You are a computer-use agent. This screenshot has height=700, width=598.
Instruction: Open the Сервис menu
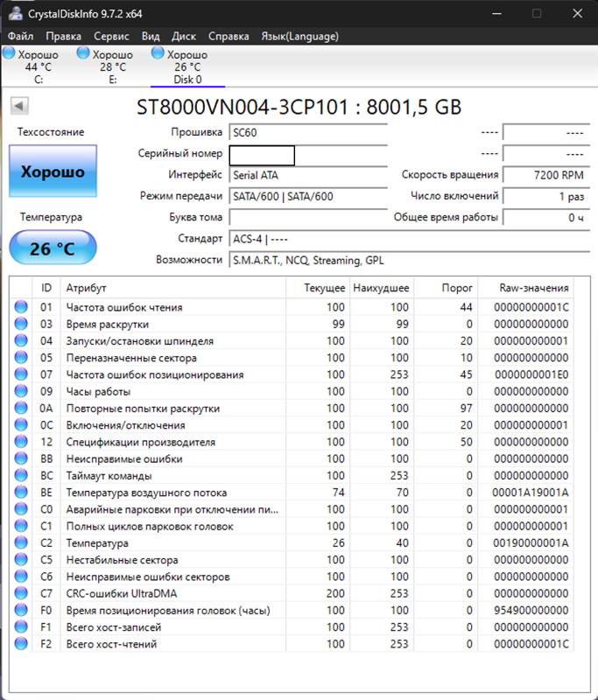tap(111, 36)
